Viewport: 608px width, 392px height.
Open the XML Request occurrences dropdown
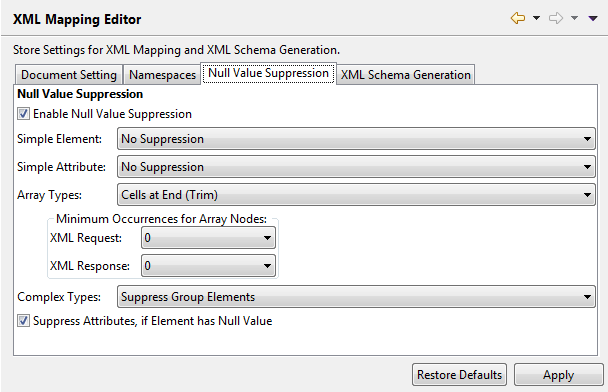(x=208, y=238)
